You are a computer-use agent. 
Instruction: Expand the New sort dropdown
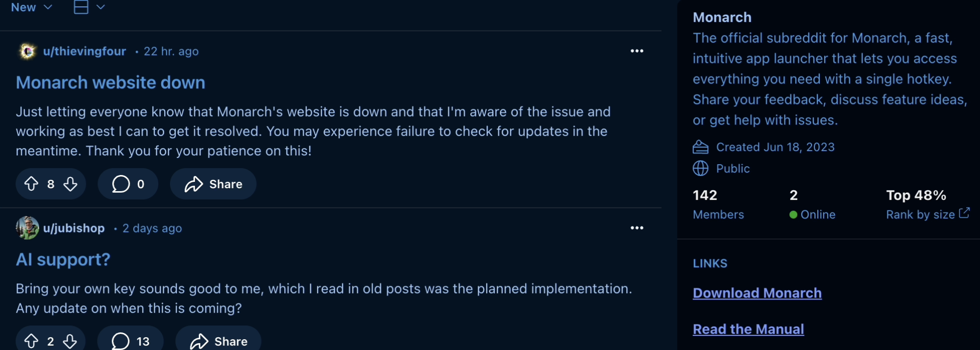pos(31,7)
